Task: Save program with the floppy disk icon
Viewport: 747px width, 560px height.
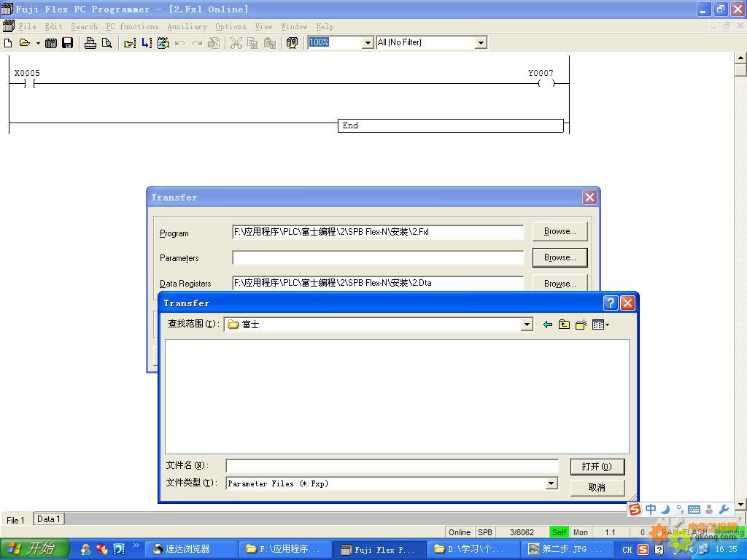Action: point(68,43)
